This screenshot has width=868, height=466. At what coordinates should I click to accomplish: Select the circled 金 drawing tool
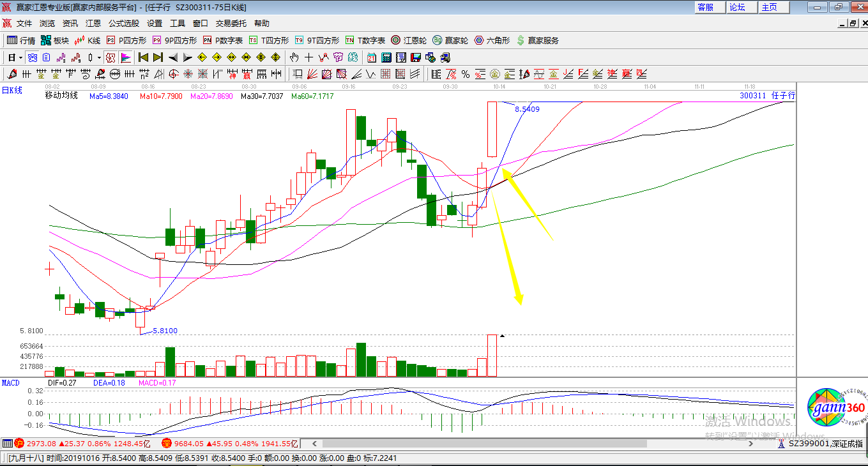pos(494,74)
